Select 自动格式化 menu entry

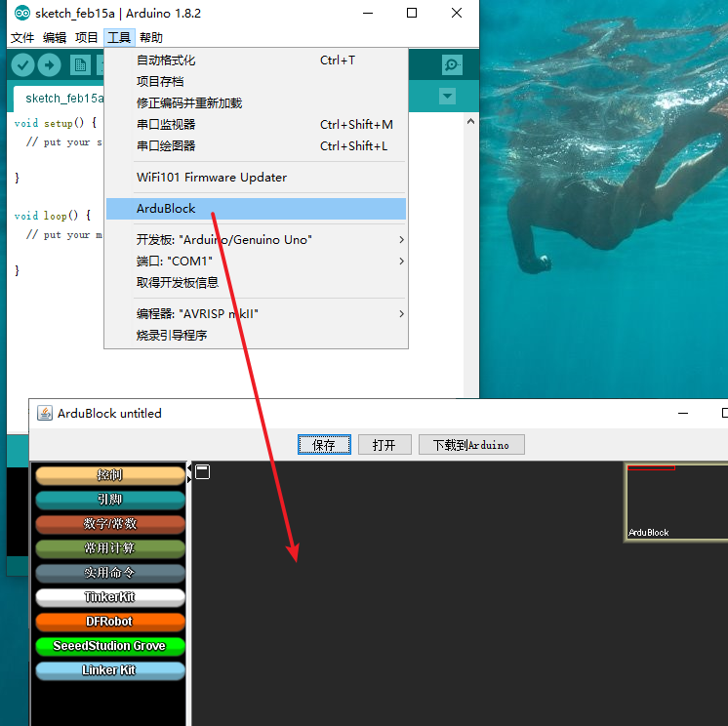click(x=256, y=60)
